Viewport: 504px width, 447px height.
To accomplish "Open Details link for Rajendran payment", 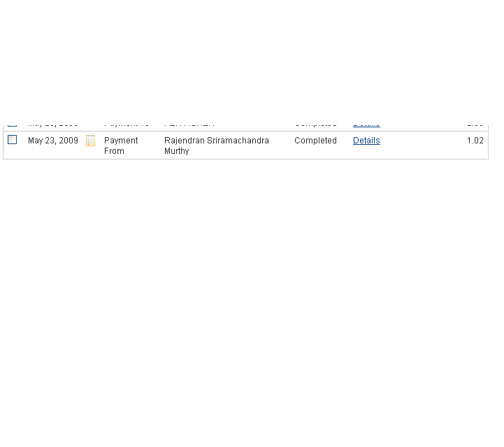I will [x=366, y=141].
